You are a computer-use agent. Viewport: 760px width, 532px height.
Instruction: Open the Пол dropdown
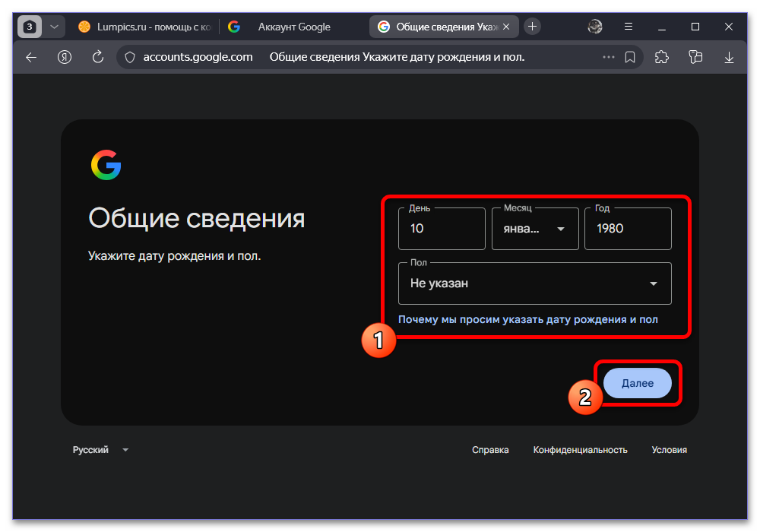tap(534, 283)
